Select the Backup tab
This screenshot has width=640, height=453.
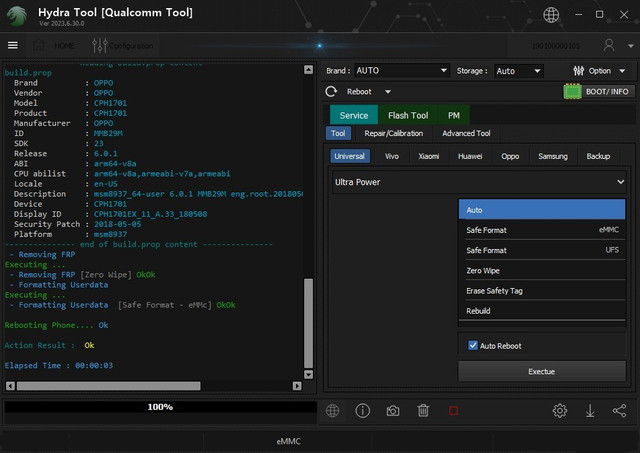point(598,156)
